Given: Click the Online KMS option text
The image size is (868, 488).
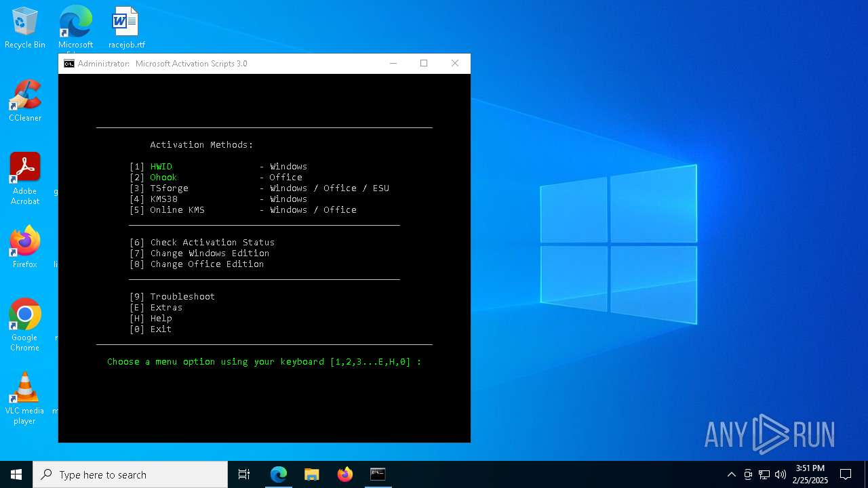Looking at the screenshot, I should (178, 210).
